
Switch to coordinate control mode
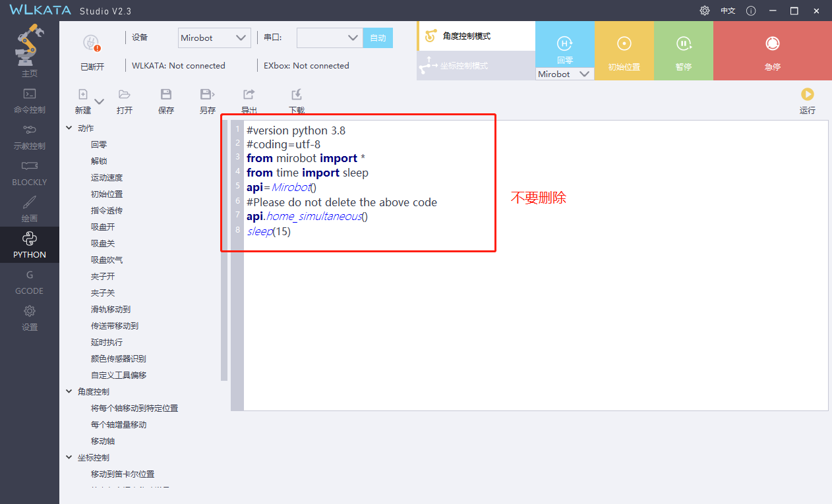[x=475, y=66]
